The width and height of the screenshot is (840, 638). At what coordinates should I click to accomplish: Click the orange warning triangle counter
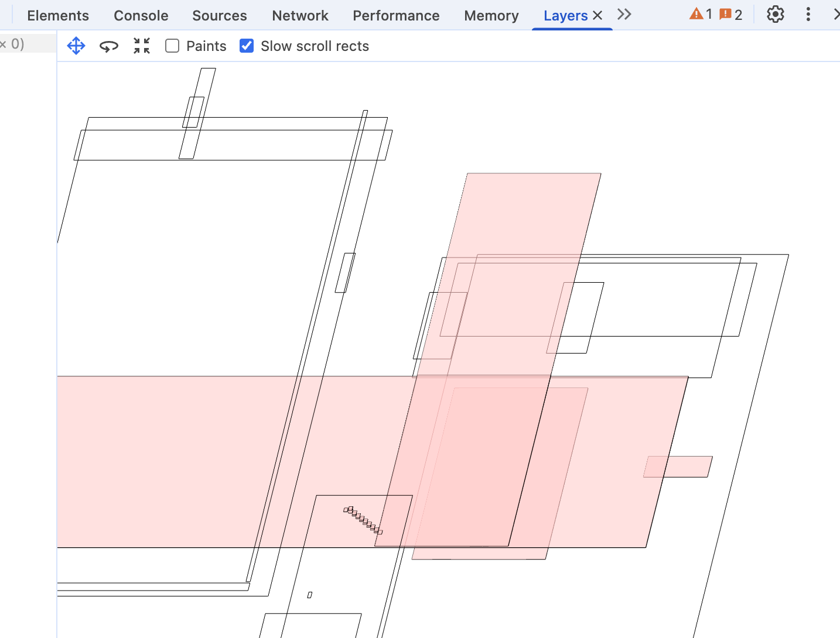coord(701,15)
